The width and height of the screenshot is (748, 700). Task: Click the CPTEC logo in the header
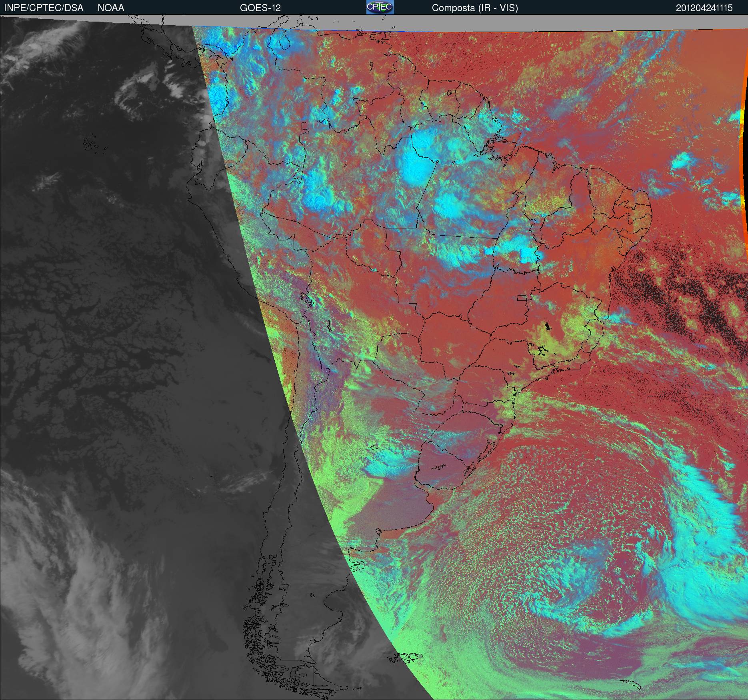tap(380, 7)
